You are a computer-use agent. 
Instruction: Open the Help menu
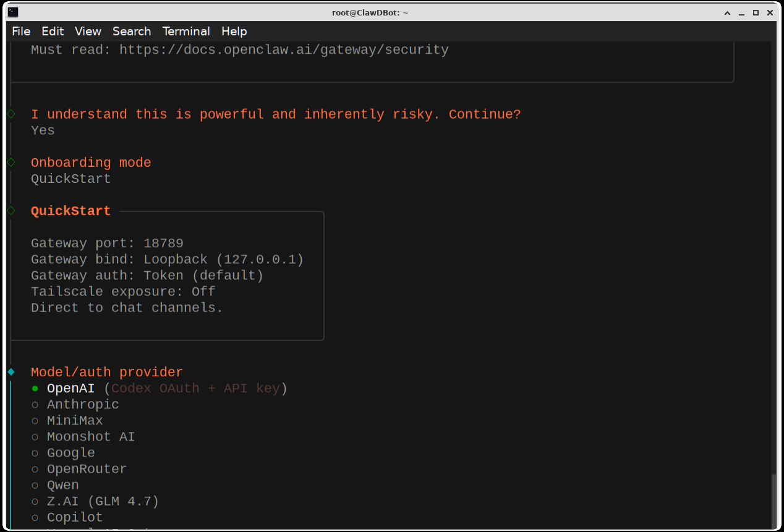tap(234, 31)
